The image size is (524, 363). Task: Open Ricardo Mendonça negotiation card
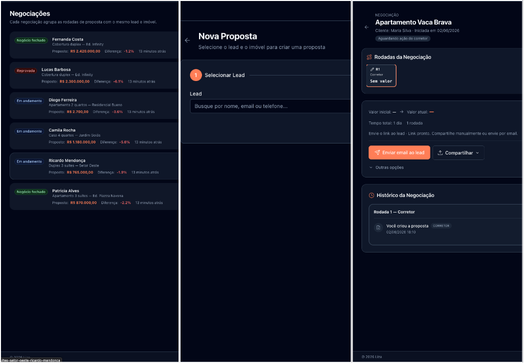coord(94,166)
